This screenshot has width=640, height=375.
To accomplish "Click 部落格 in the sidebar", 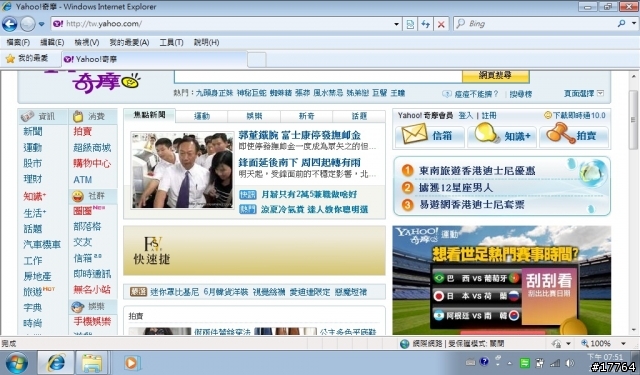I will [x=87, y=226].
